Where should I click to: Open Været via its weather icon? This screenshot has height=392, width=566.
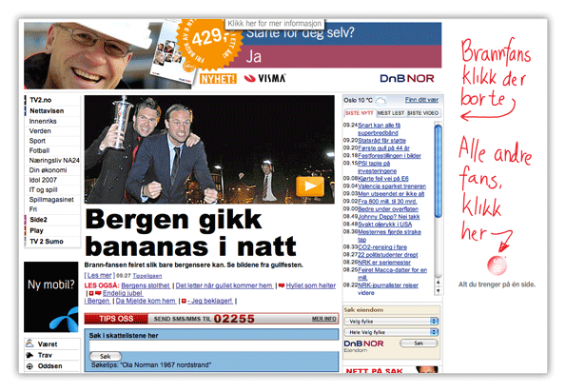click(29, 343)
